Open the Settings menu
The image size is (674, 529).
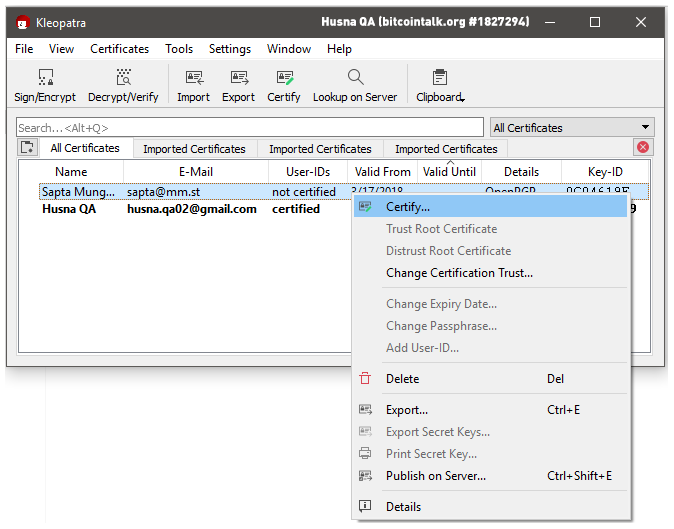(230, 49)
